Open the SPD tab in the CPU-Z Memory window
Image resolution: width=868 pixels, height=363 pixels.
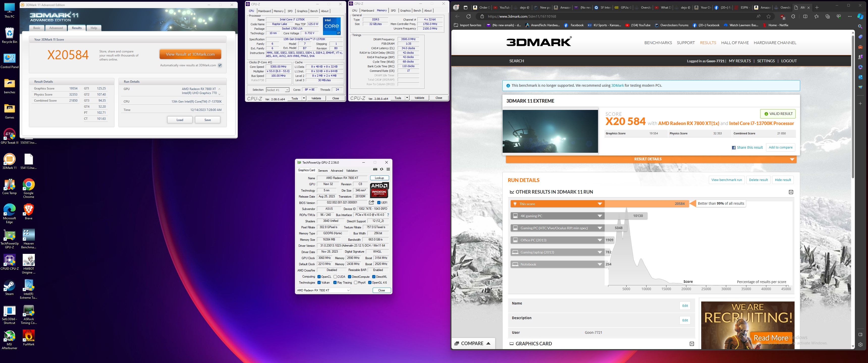[x=393, y=11]
